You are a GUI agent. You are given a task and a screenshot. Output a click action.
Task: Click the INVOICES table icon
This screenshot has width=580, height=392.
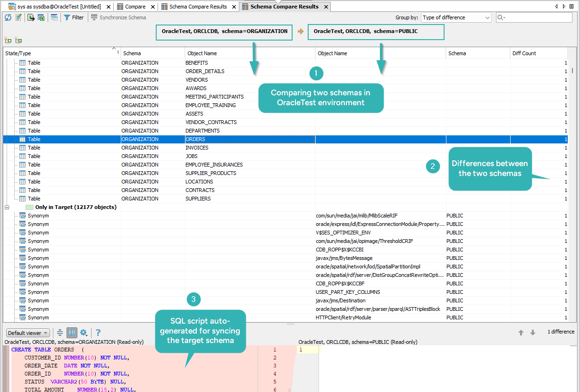(x=22, y=148)
